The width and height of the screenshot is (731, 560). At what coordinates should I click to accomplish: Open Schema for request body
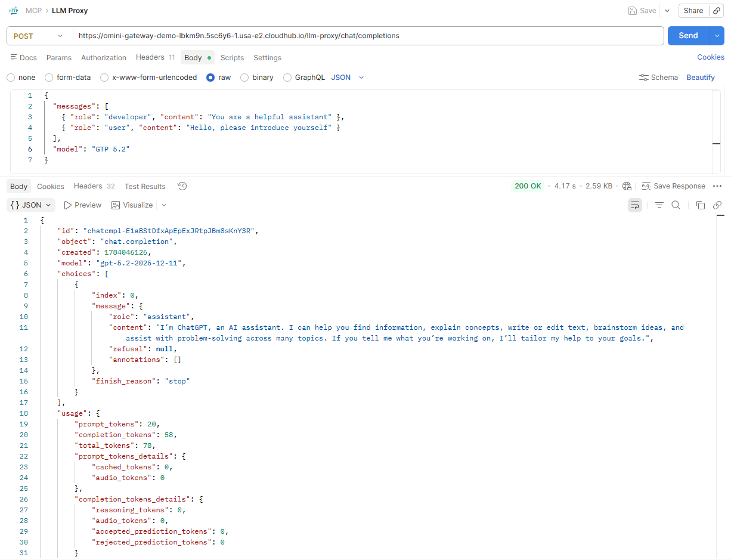[658, 78]
